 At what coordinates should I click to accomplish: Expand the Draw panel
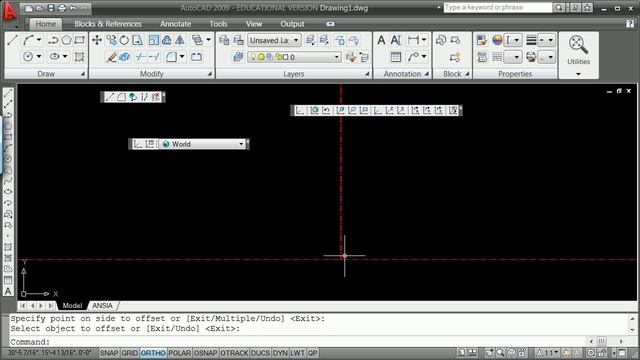pyautogui.click(x=83, y=74)
